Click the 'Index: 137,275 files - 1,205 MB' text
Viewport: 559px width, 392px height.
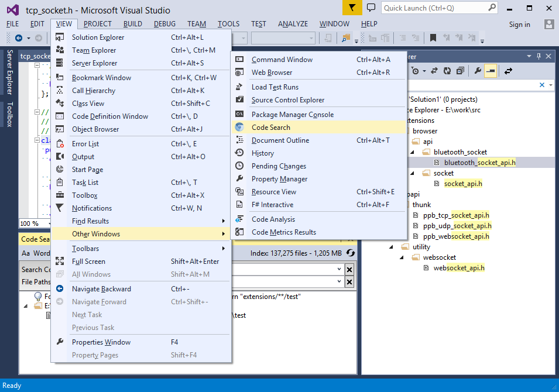click(296, 253)
